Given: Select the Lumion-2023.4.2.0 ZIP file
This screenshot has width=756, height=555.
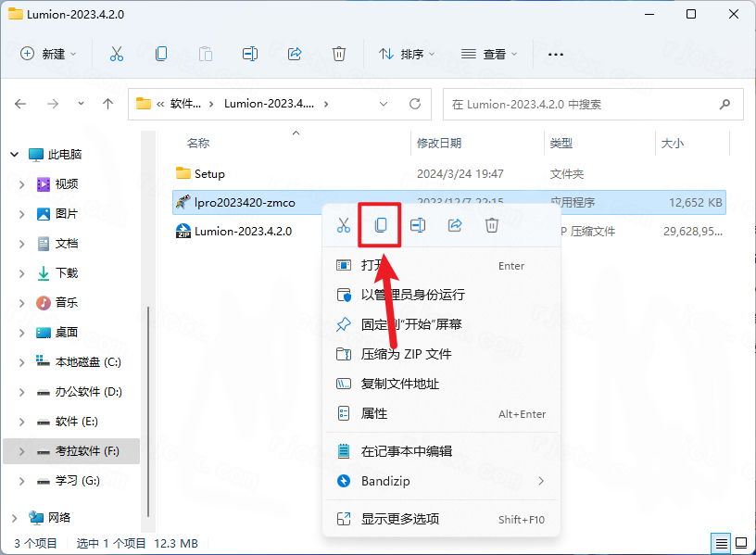Looking at the screenshot, I should coord(234,232).
